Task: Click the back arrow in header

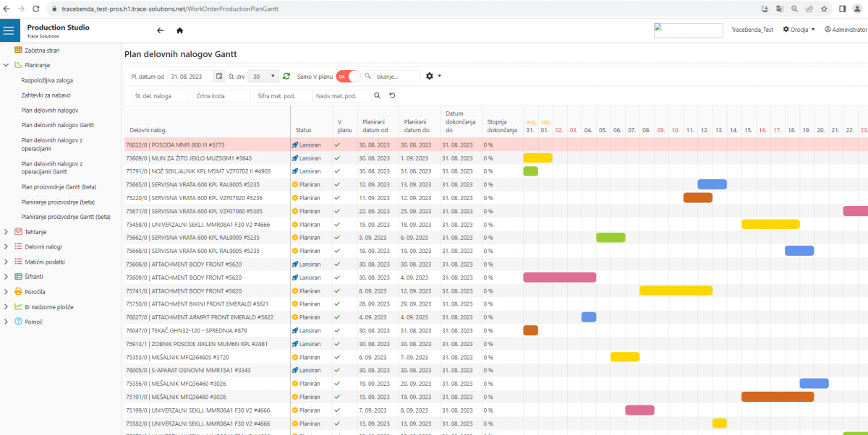Action: pos(160,30)
